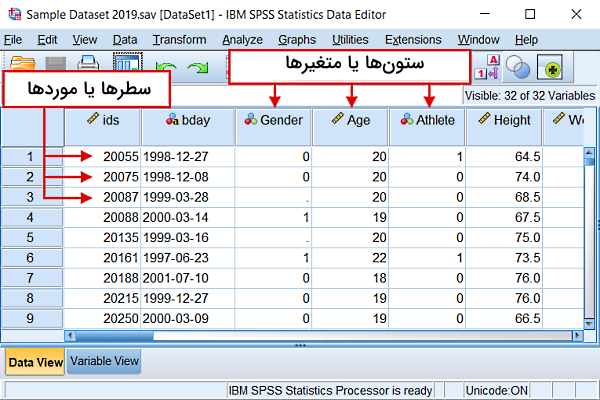Click the Visible: 32 of 32 Variables label
This screenshot has height=400, width=600.
pos(530,95)
